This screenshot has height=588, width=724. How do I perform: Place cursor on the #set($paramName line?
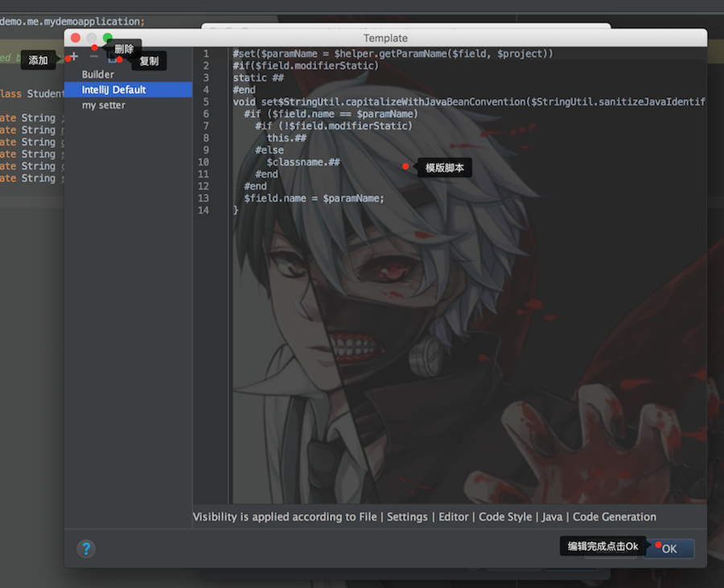coord(393,54)
